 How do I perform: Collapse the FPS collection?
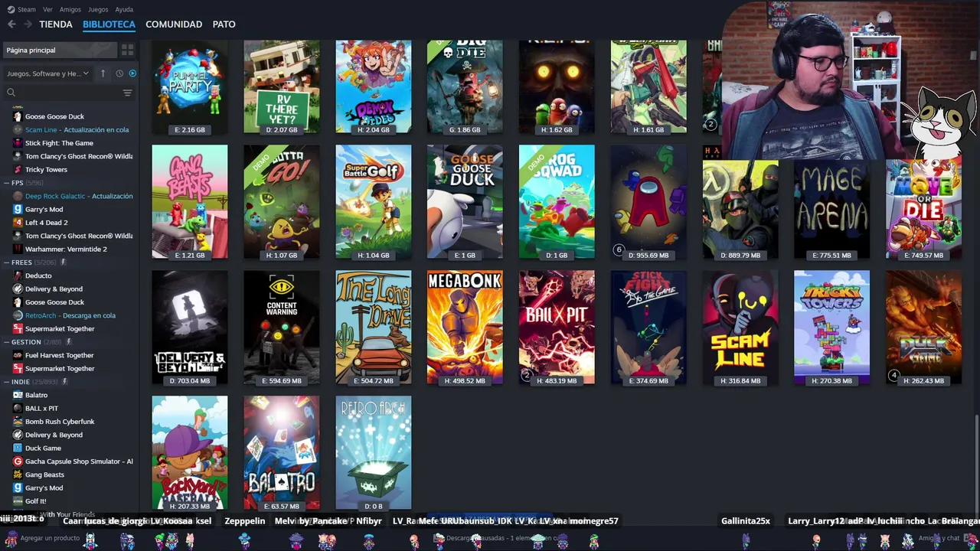pos(6,183)
